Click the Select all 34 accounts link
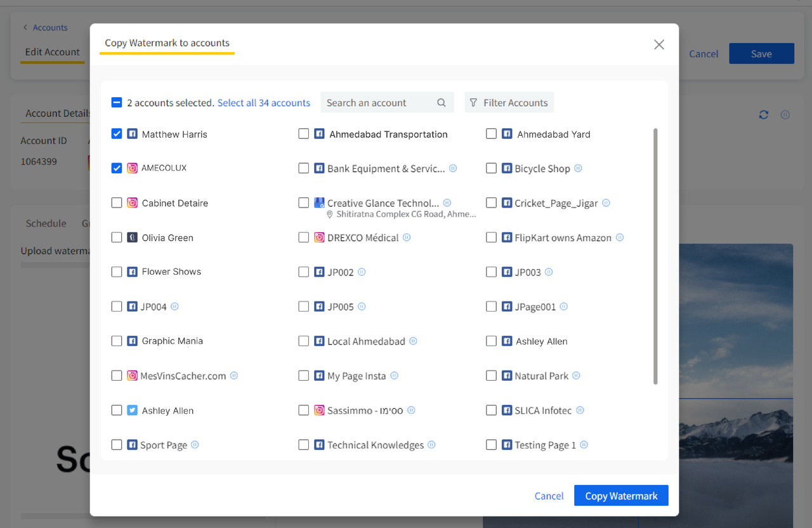Screen dimensions: 812x528 pos(264,103)
